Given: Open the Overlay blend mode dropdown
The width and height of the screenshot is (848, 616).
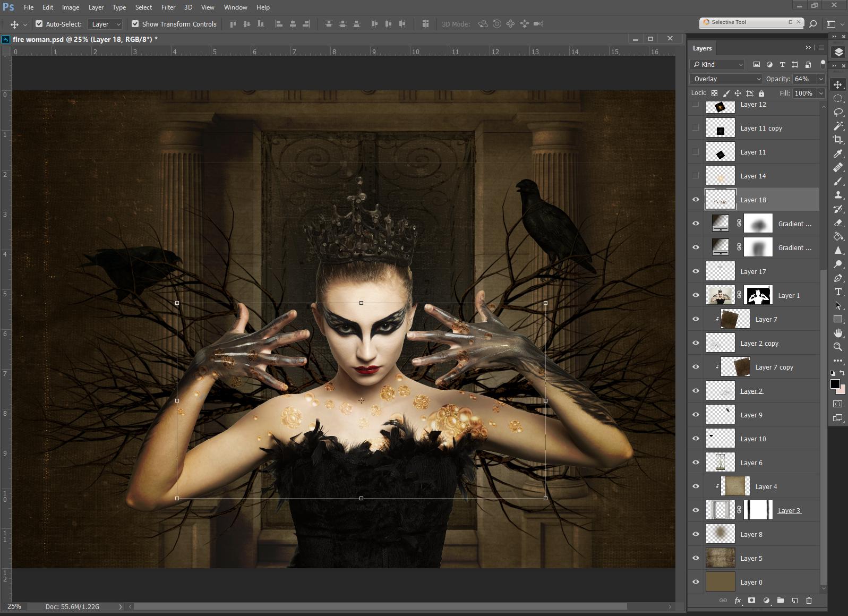Looking at the screenshot, I should [725, 79].
